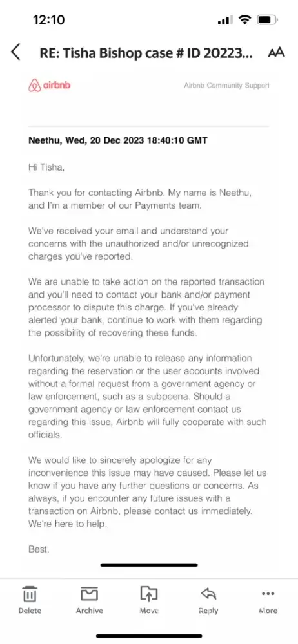Open the Move to folder icon
This screenshot has width=298, height=644.
tap(149, 594)
